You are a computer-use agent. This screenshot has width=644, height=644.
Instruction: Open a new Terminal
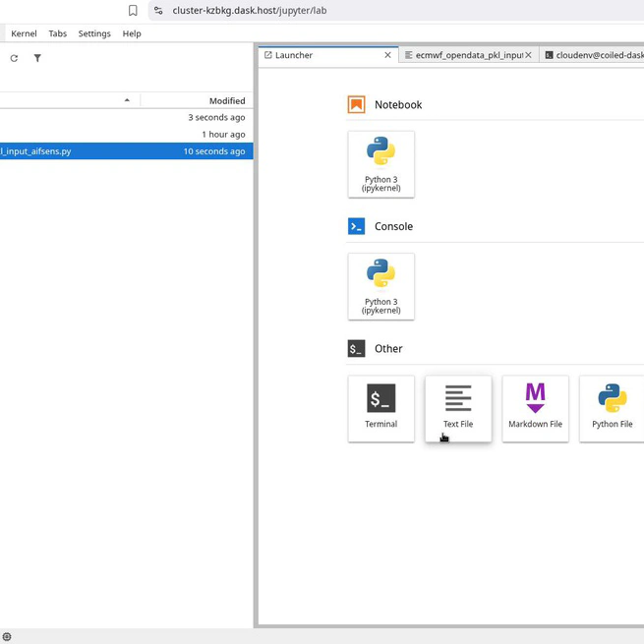click(381, 408)
